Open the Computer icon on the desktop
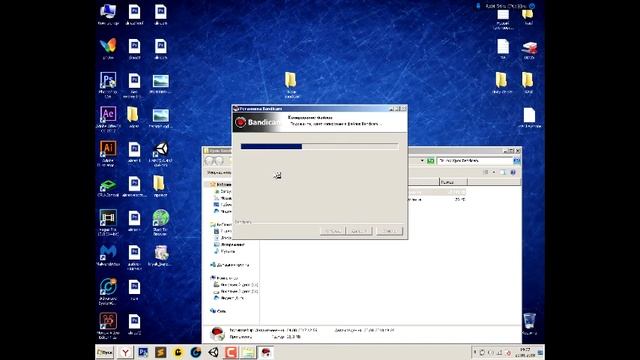 (108, 13)
